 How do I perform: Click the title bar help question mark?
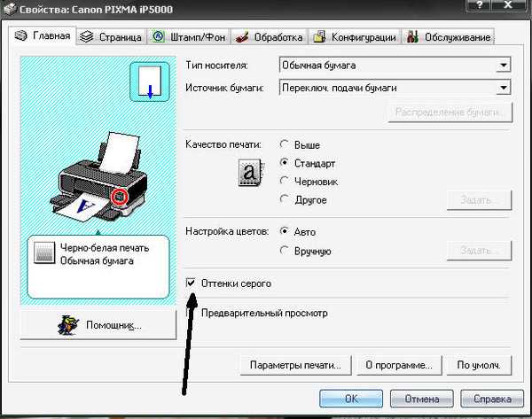479,5
